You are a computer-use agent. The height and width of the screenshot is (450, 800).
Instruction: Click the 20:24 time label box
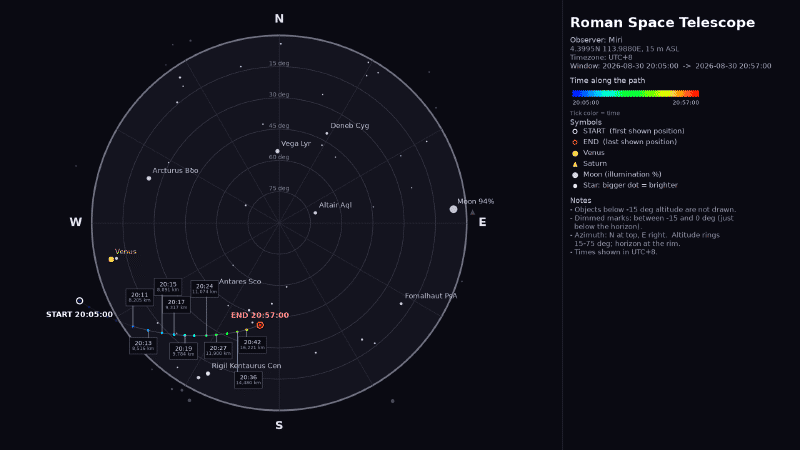coord(204,289)
